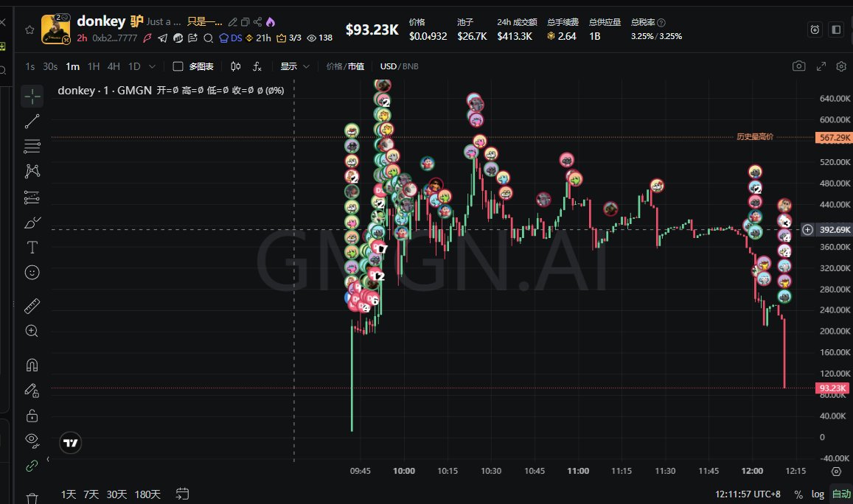Open the emoji sticker tool
This screenshot has height=504, width=853.
pyautogui.click(x=32, y=273)
